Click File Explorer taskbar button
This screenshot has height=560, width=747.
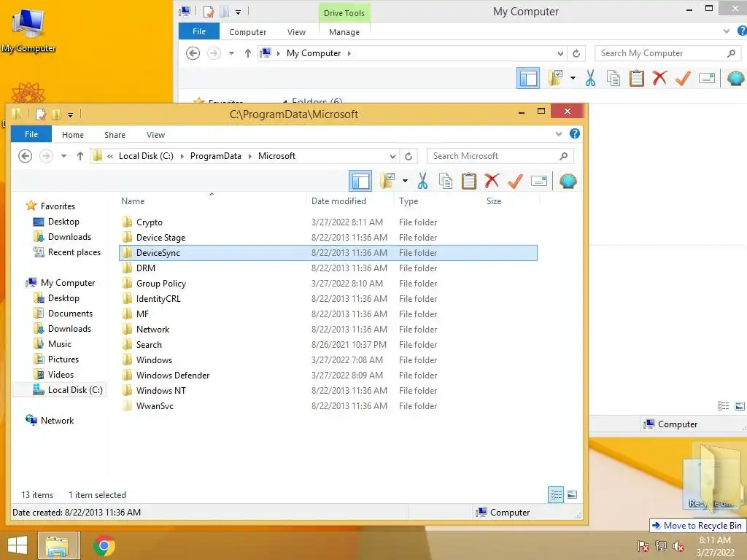pyautogui.click(x=57, y=545)
